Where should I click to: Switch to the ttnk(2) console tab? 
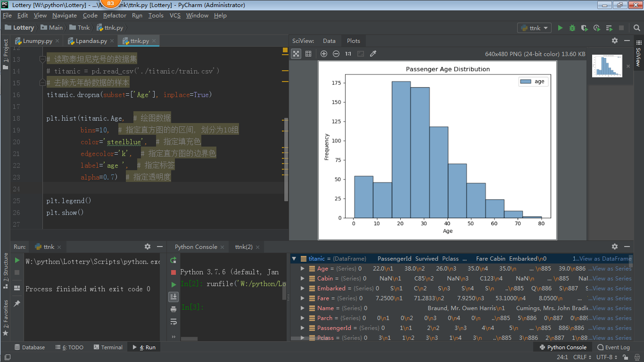pos(244,247)
